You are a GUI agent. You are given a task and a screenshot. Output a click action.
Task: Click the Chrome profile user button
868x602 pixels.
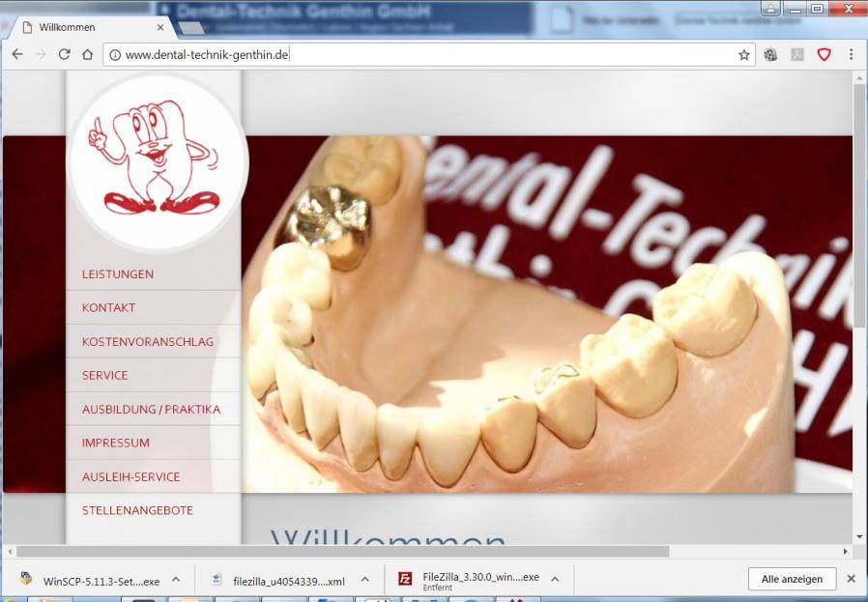pyautogui.click(x=770, y=8)
